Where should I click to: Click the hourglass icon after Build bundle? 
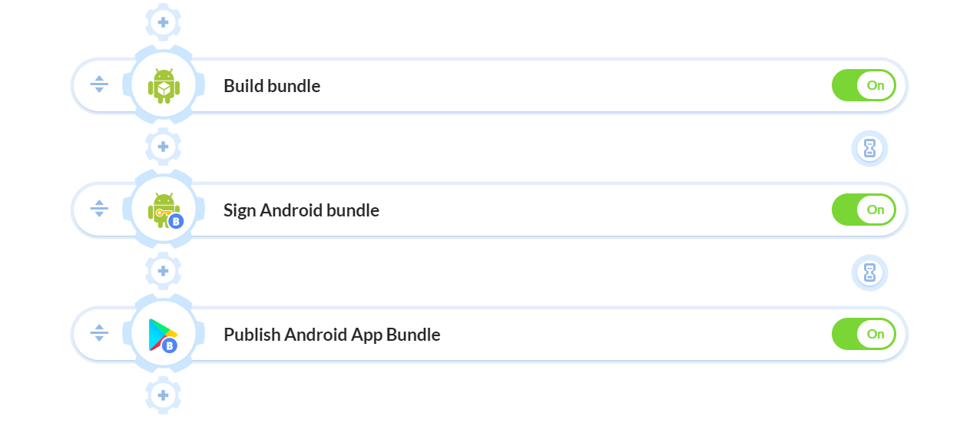pyautogui.click(x=869, y=148)
